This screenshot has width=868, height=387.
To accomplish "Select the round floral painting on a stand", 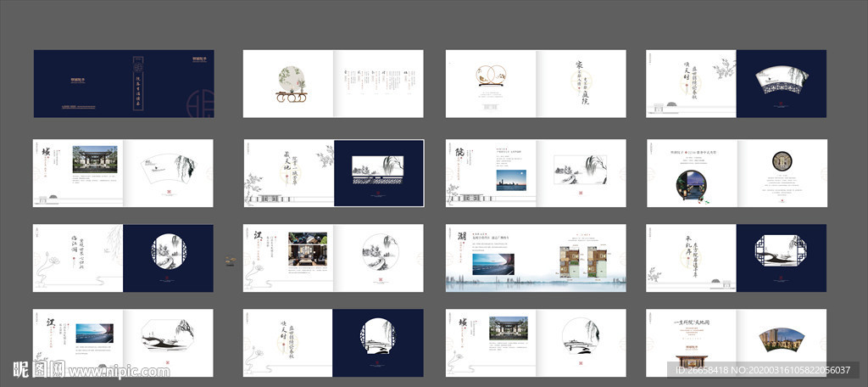I will [292, 84].
